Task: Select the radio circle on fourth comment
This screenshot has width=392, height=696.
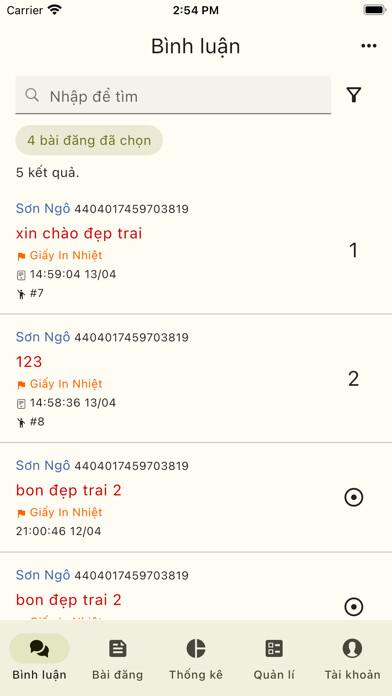Action: pos(353,606)
